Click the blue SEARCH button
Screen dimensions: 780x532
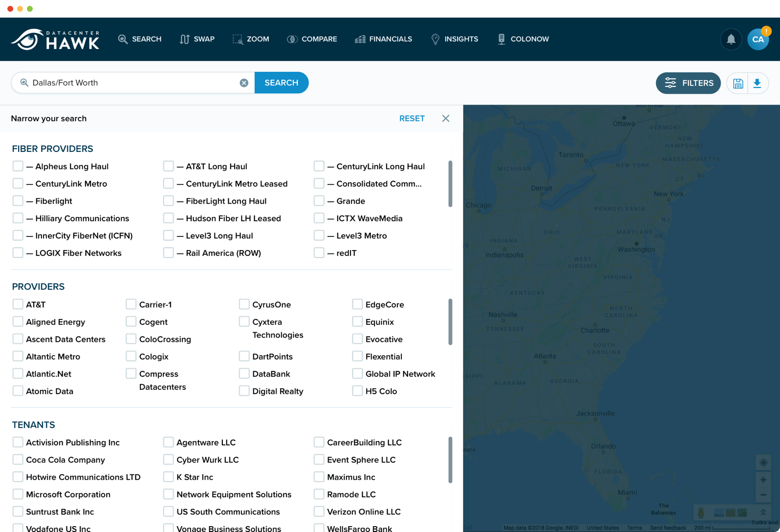coord(282,83)
